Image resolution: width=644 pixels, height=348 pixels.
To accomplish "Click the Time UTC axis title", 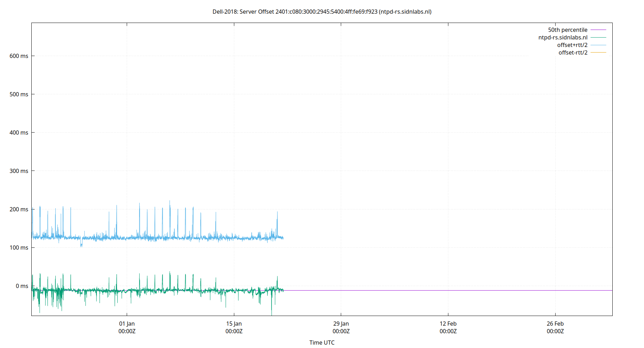I will pos(322,342).
